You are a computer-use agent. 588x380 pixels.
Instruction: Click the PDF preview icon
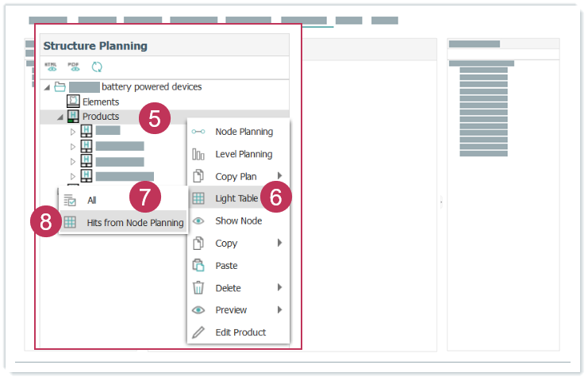click(74, 67)
